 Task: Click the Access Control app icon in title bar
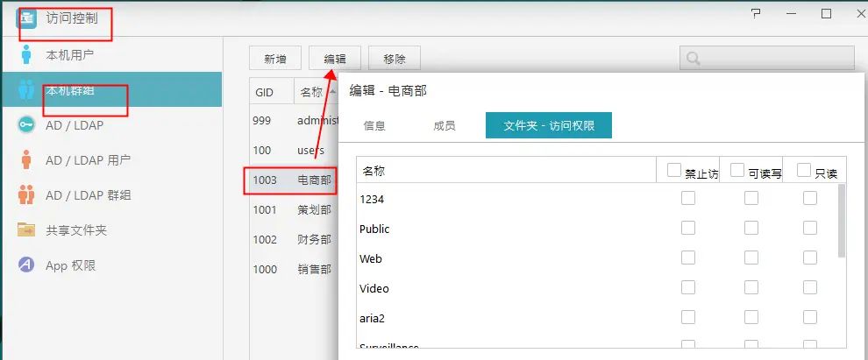[x=26, y=18]
